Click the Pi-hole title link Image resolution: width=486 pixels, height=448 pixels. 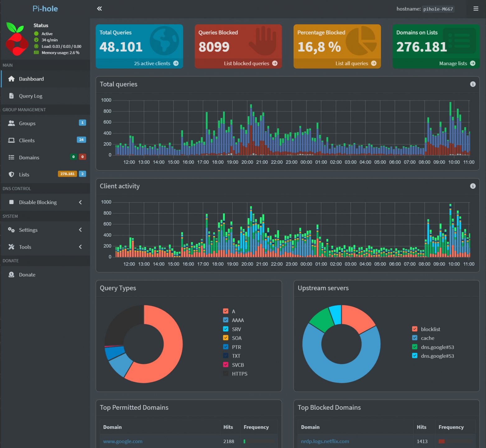pyautogui.click(x=45, y=9)
